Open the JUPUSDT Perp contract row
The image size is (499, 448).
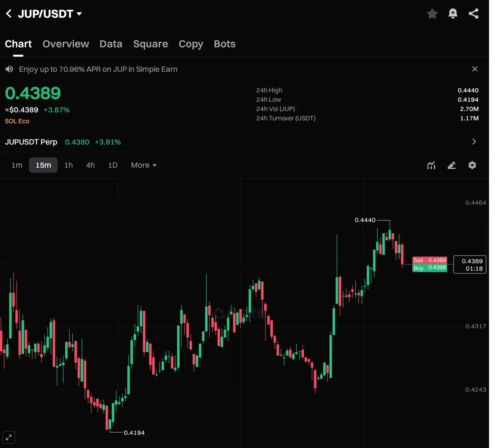click(x=244, y=142)
